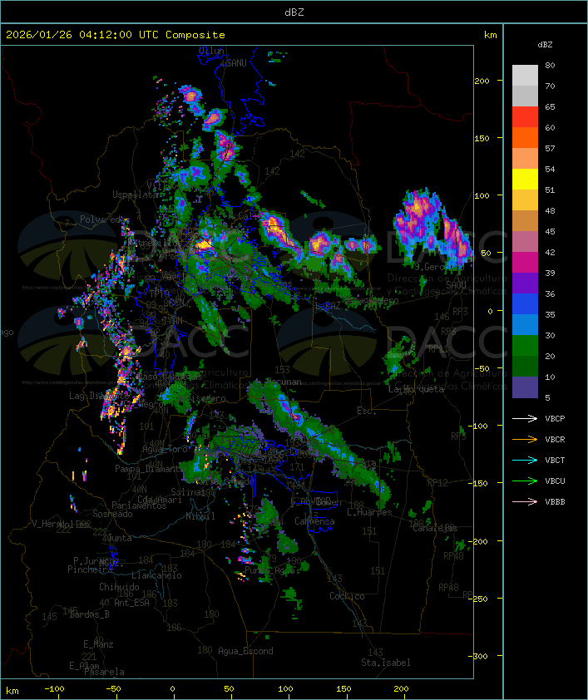Click the Cochico label on the map
This screenshot has height=700, width=588.
pos(347,596)
